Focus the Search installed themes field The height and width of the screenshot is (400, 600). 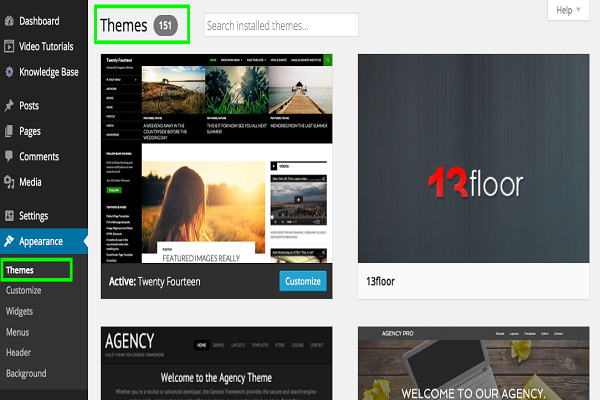(x=281, y=25)
